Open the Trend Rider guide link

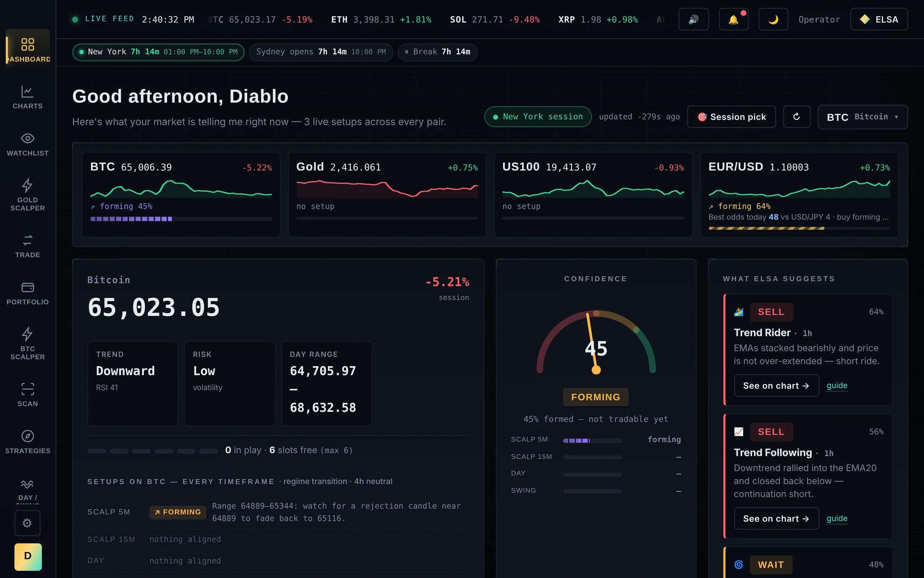coord(837,386)
